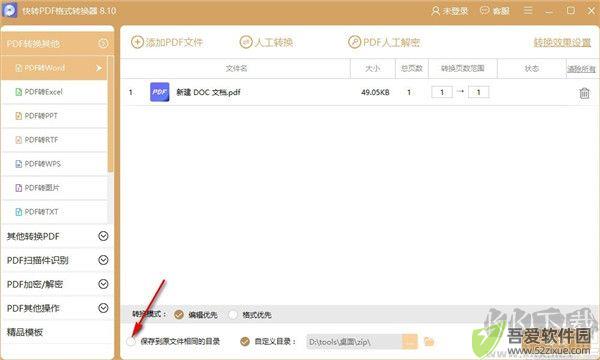The width and height of the screenshot is (600, 360).
Task: Click the browse button beside the path field
Action: (x=409, y=341)
